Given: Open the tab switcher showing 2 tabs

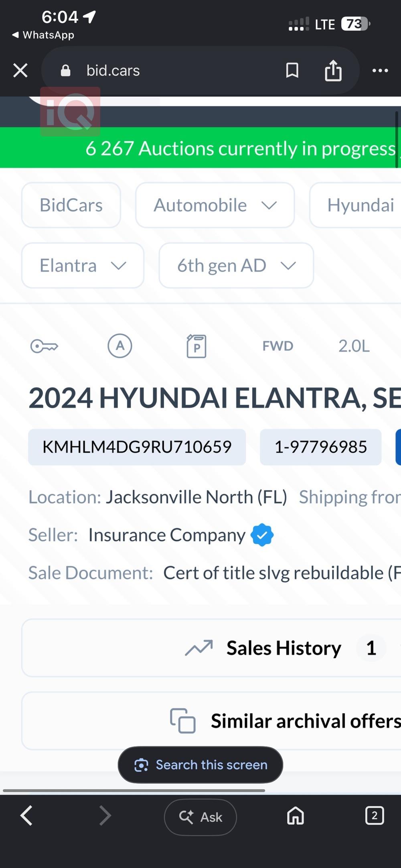Looking at the screenshot, I should tap(375, 816).
